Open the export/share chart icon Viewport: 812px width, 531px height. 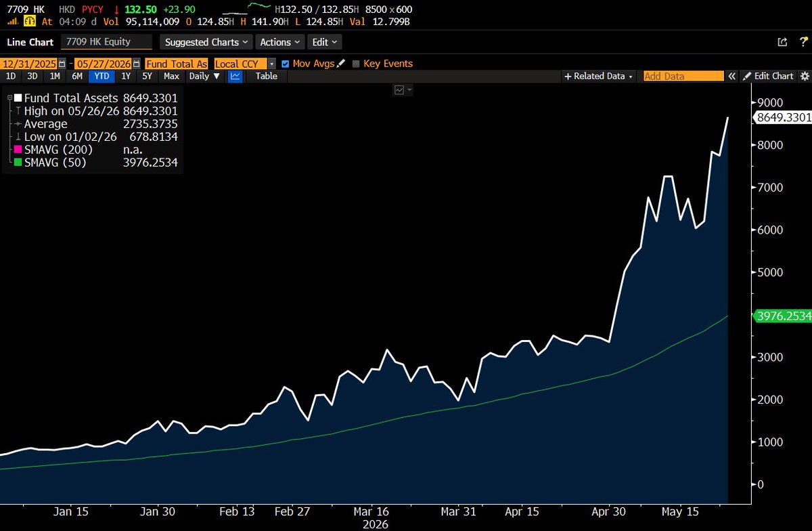click(x=782, y=42)
